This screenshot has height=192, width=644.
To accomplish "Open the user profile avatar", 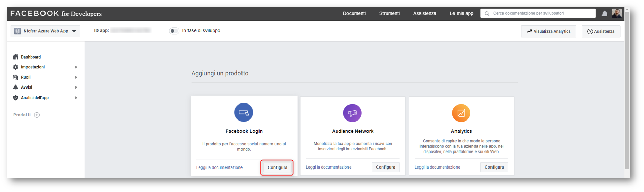I will tap(617, 13).
